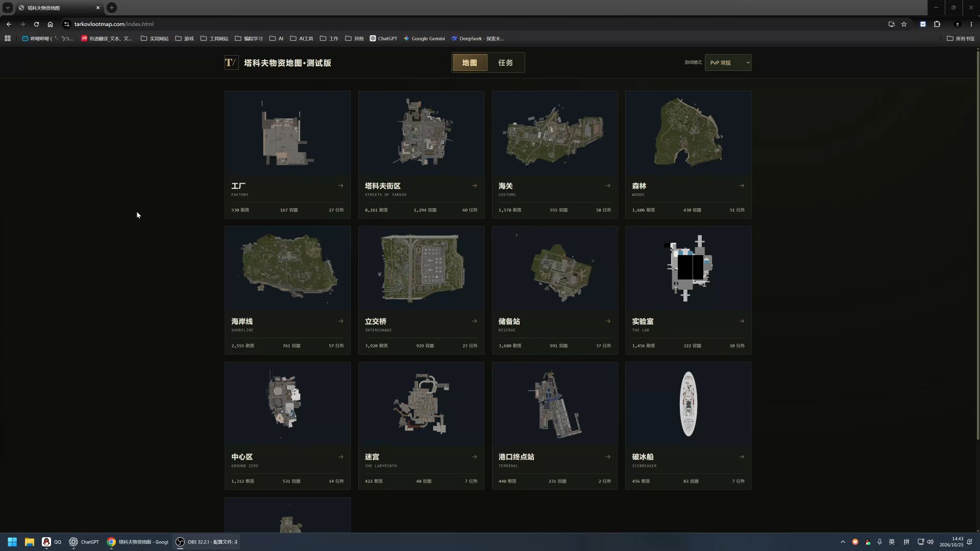Expand the browser tab search chevron

tap(8, 8)
